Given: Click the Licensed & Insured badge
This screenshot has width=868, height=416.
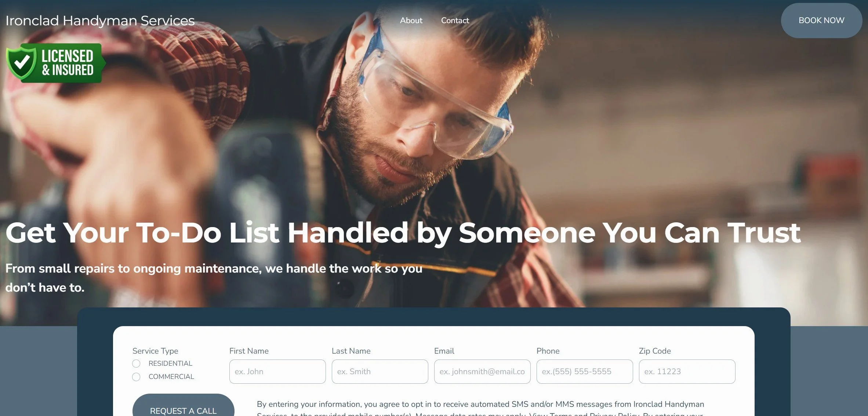Looking at the screenshot, I should click(56, 63).
